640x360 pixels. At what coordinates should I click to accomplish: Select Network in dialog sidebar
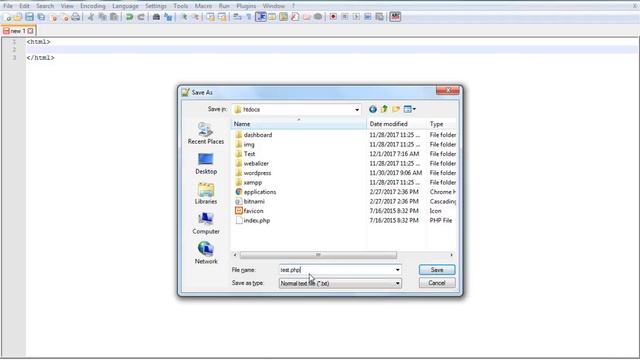click(x=206, y=253)
